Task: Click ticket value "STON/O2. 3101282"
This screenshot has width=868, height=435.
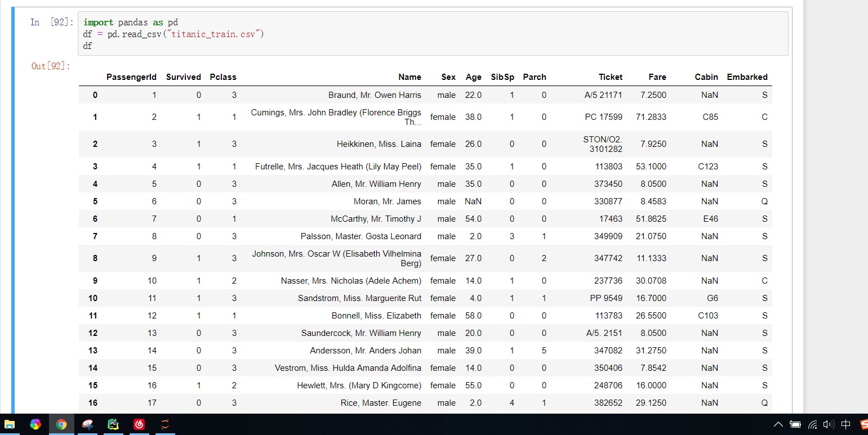Action: (603, 144)
